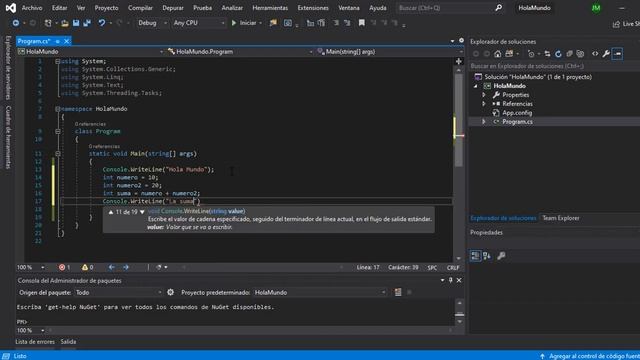Click the JM account avatar
The width and height of the screenshot is (640, 360).
click(596, 8)
